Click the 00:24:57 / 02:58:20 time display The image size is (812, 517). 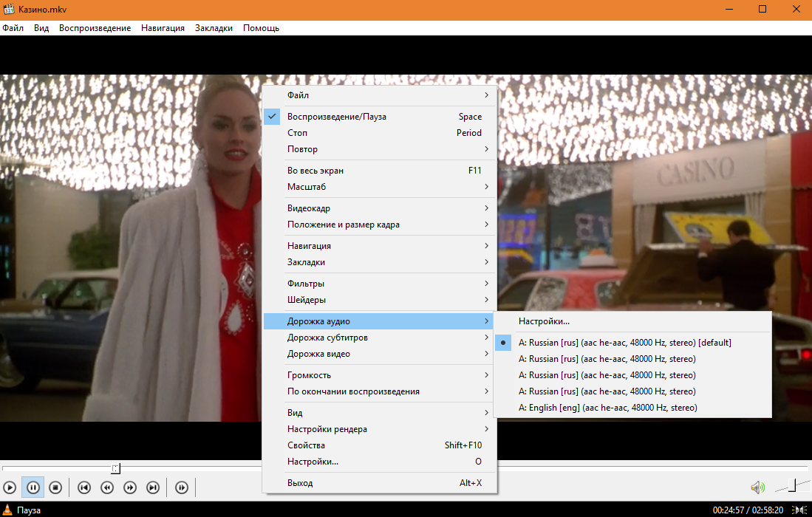pos(748,510)
